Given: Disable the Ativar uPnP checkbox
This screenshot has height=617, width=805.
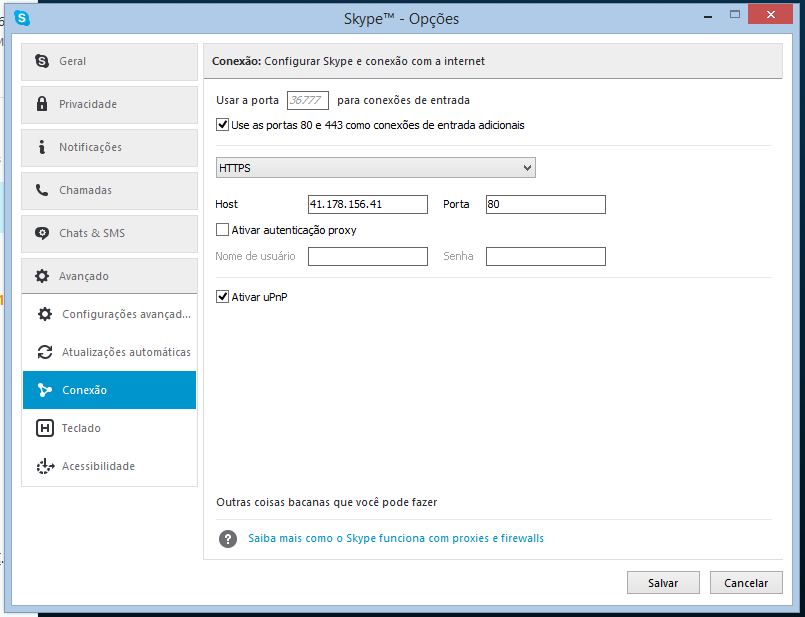Looking at the screenshot, I should tap(222, 297).
